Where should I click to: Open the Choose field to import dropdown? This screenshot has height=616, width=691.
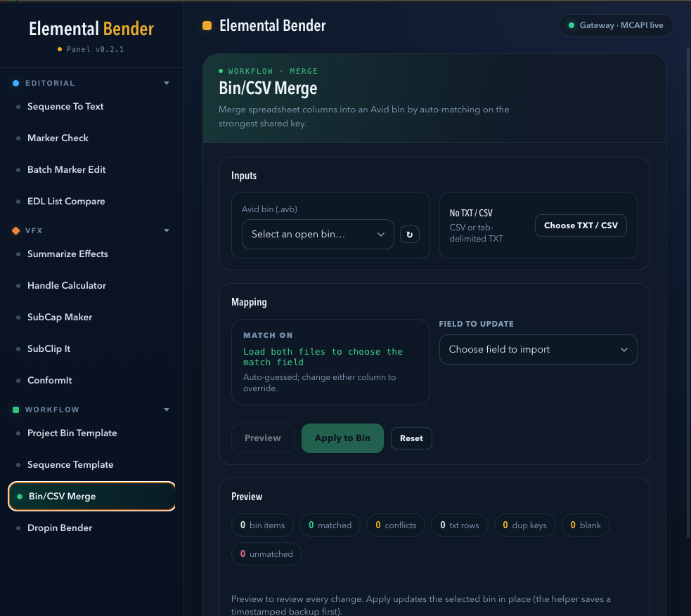[x=538, y=350]
